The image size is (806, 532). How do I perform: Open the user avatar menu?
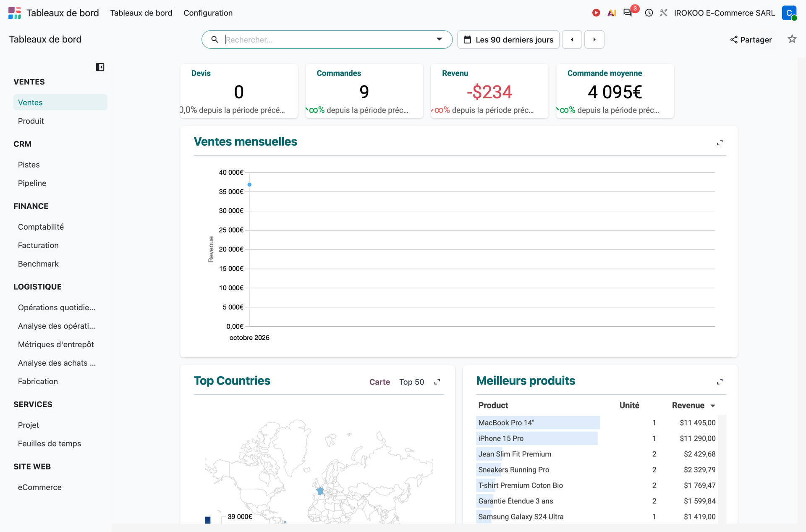[x=789, y=13]
